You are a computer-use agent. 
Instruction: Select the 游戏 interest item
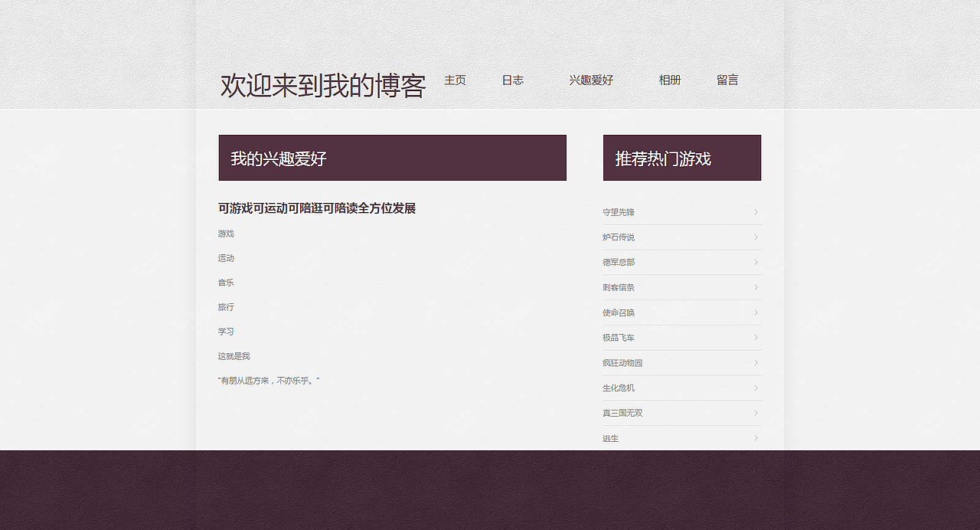click(226, 233)
